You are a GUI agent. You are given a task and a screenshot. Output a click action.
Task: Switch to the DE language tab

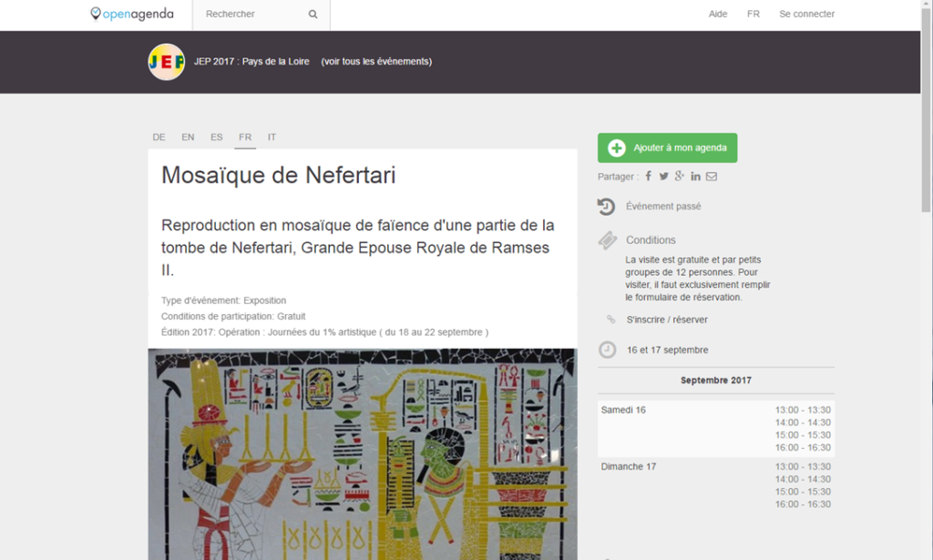[159, 137]
